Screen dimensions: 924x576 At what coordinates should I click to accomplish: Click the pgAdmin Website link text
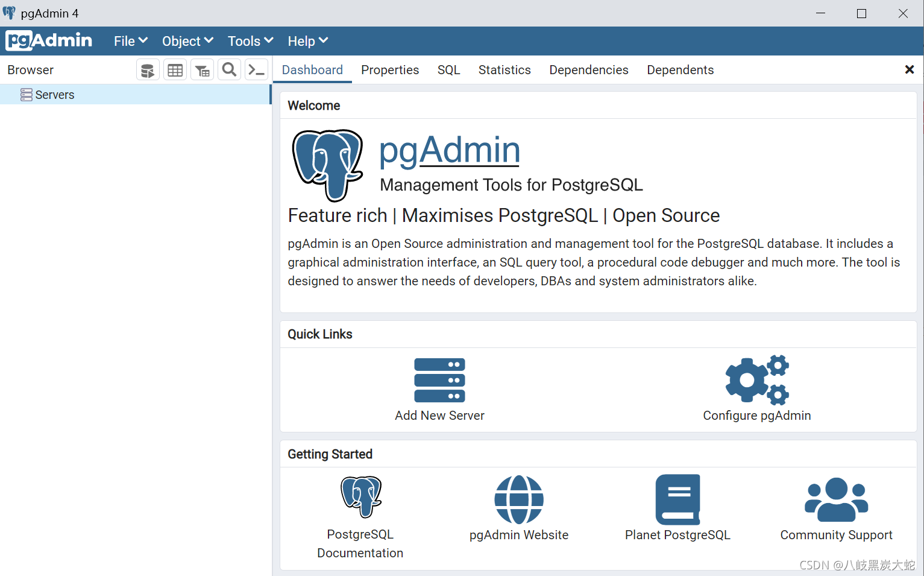point(519,535)
